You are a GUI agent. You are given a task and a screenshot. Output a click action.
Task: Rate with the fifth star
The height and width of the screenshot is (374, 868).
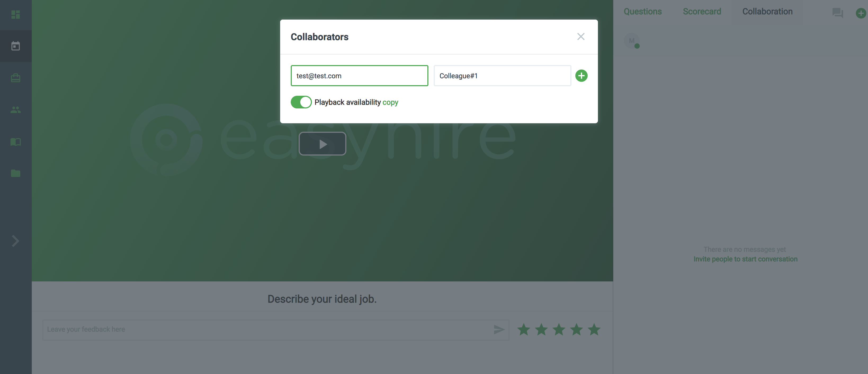pos(594,330)
